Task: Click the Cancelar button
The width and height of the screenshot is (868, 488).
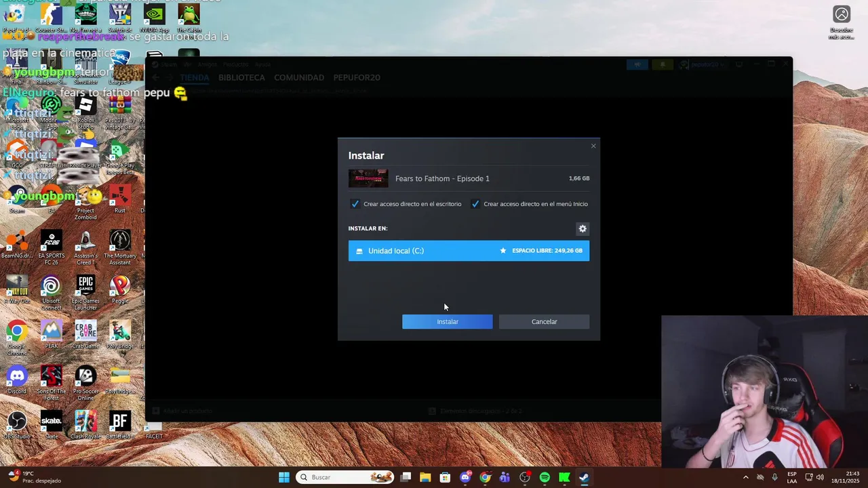Action: coord(544,322)
